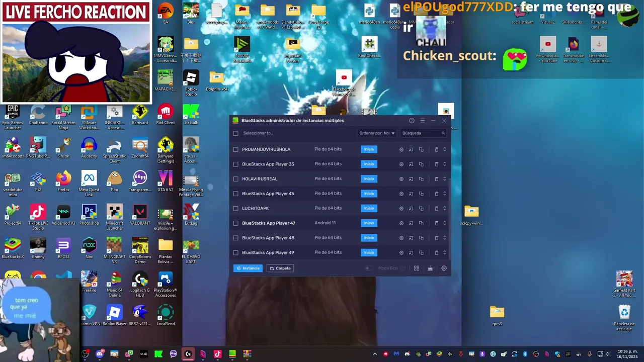
Task: Open the Nox desktop icon
Action: coord(89,248)
